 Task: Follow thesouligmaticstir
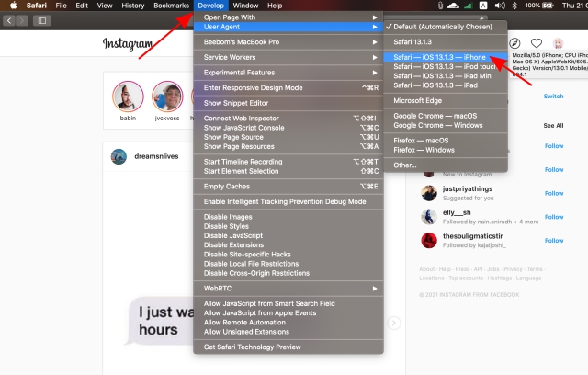tap(554, 241)
